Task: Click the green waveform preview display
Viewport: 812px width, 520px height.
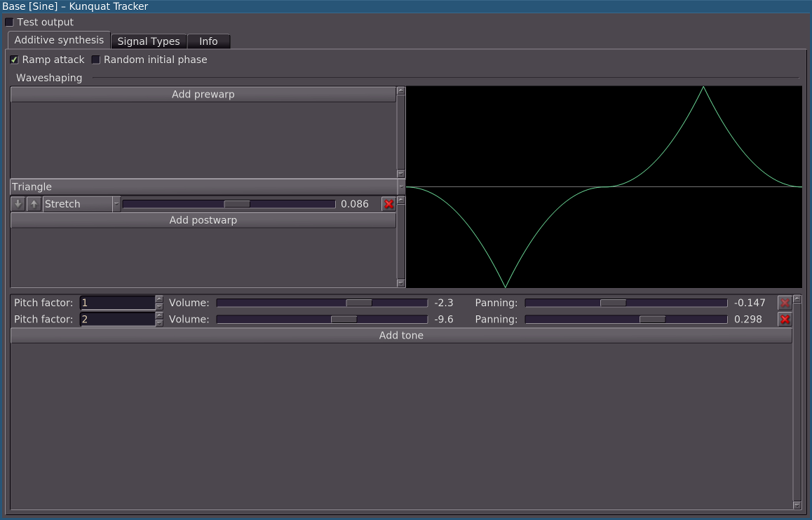Action: click(604, 187)
